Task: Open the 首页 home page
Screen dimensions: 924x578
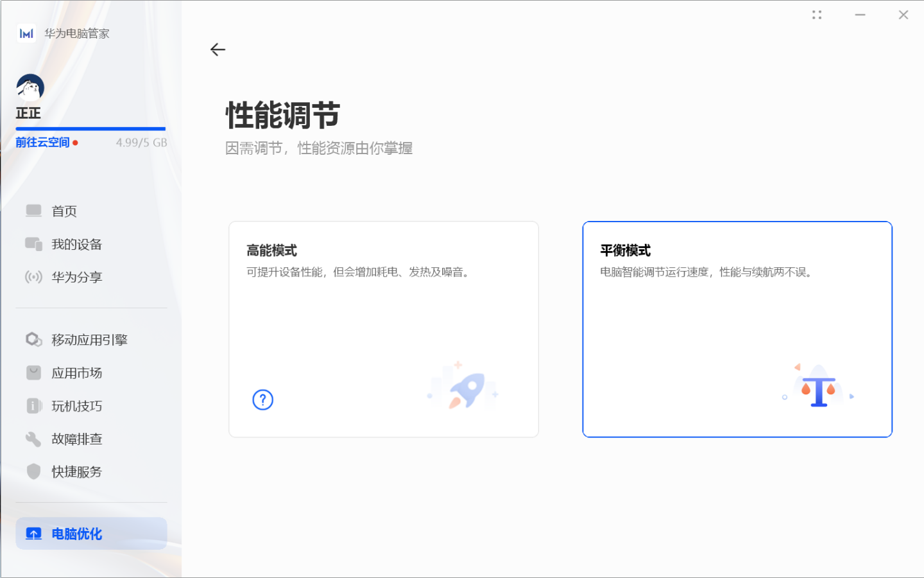Action: pyautogui.click(x=64, y=211)
